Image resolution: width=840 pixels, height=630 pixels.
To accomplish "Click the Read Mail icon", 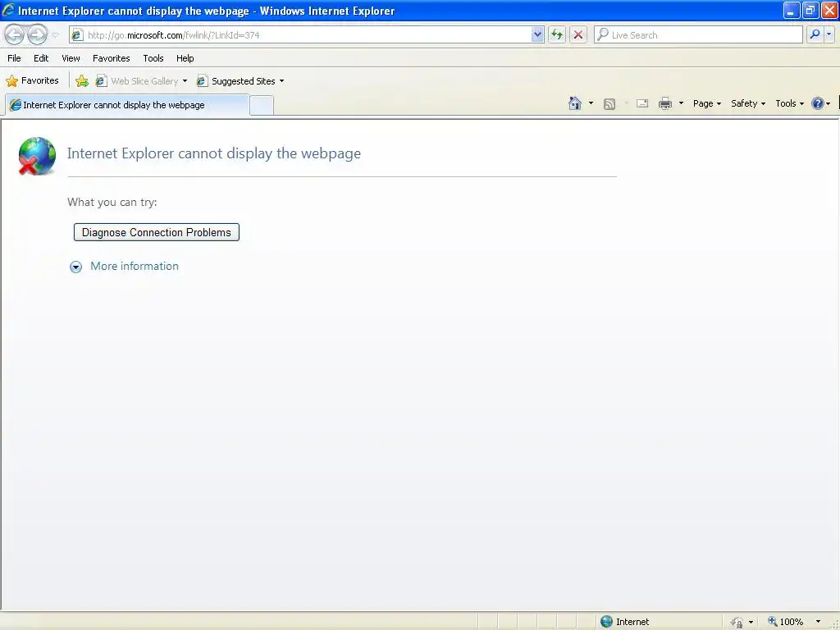I will [642, 103].
